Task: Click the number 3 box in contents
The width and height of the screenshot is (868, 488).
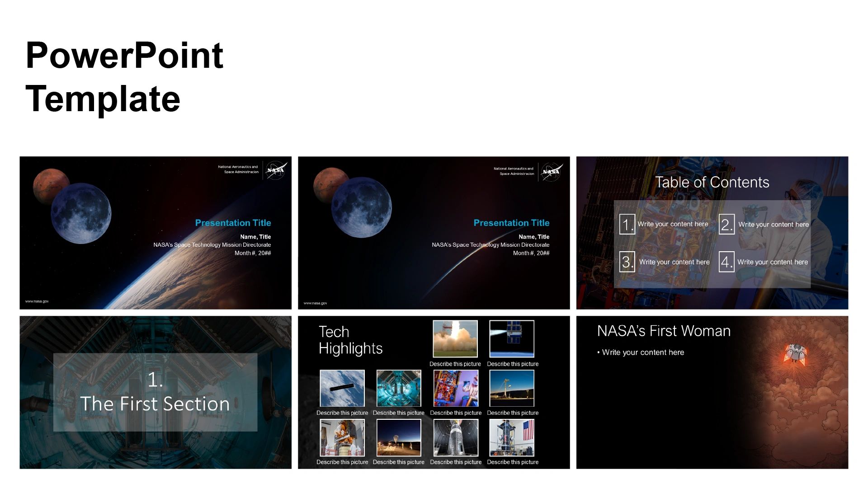Action: coord(627,262)
